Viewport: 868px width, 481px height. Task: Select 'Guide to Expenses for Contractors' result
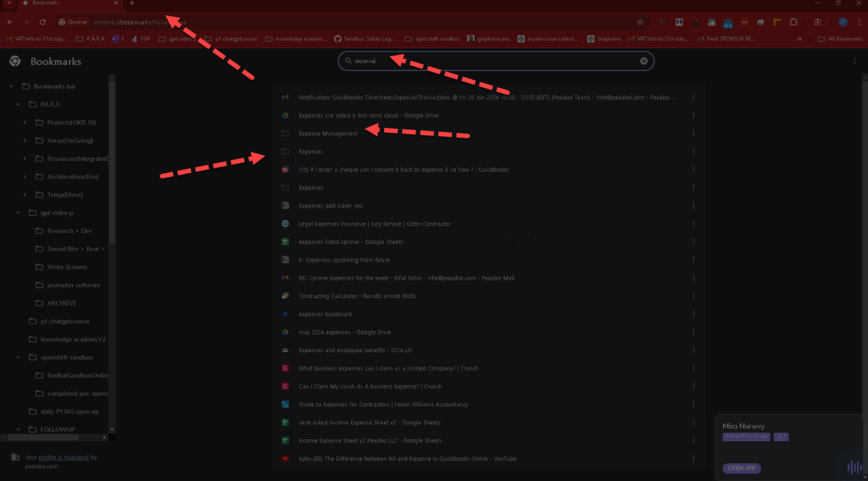tap(383, 405)
